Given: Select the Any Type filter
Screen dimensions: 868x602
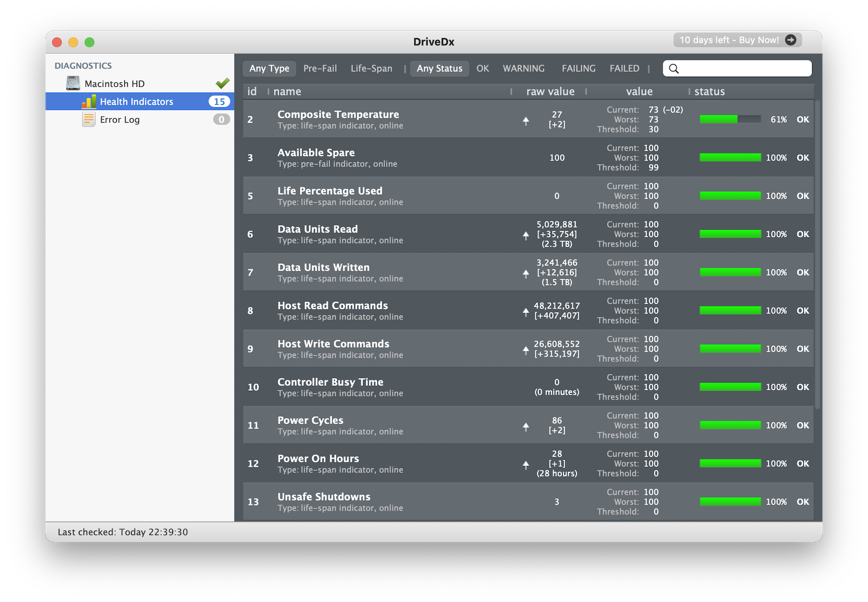Looking at the screenshot, I should (269, 68).
